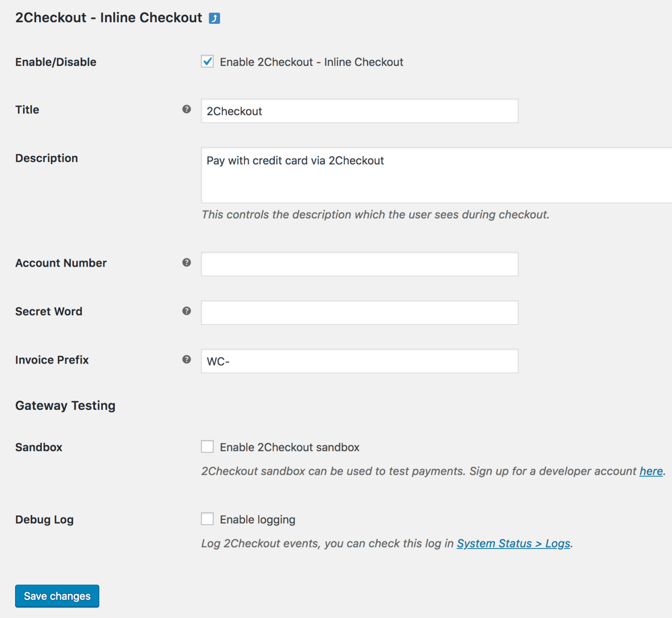The image size is (672, 618).
Task: Click the 'here' developer signup link
Action: point(650,471)
